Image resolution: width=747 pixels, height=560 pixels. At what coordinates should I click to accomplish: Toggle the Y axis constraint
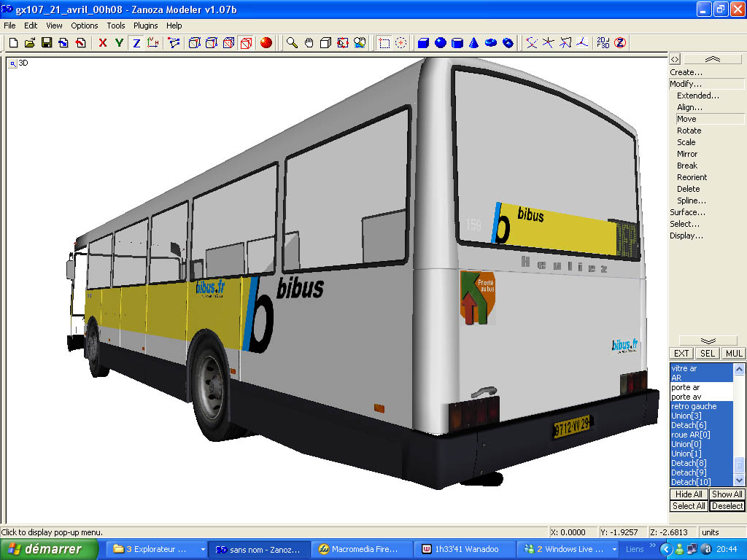[119, 43]
